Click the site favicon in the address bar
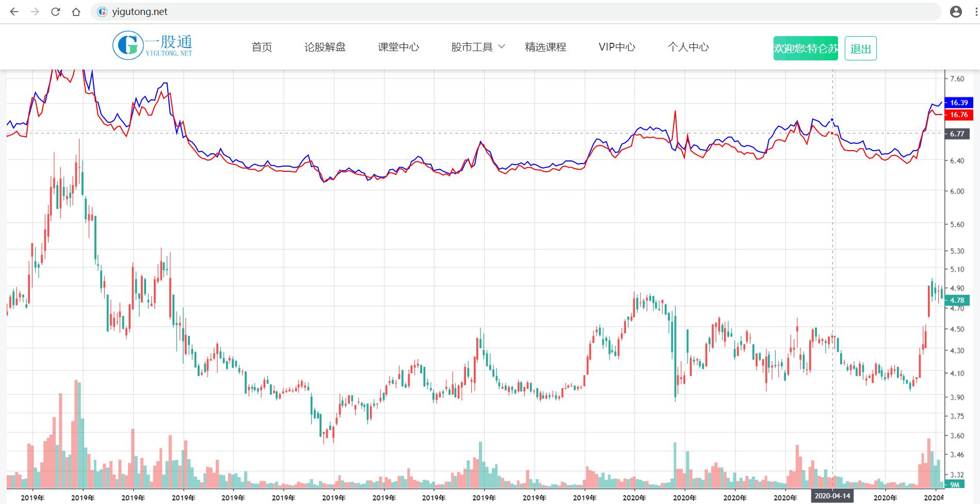The height and width of the screenshot is (504, 980). [102, 11]
